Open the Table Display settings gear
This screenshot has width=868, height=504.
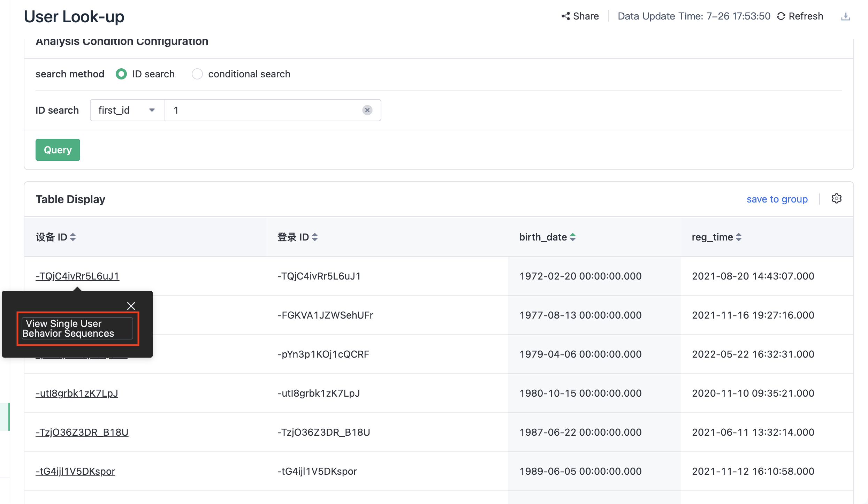(837, 198)
